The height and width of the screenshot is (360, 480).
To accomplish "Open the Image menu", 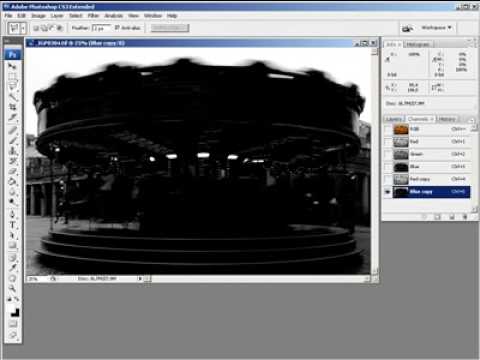I will (38, 16).
